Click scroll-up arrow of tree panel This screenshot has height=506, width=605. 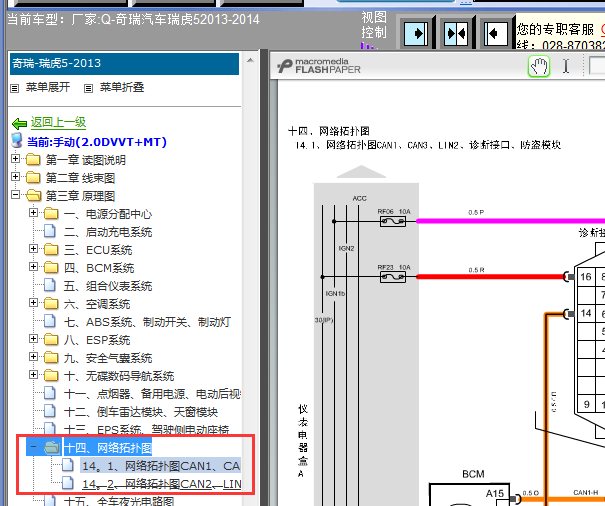pyautogui.click(x=250, y=60)
